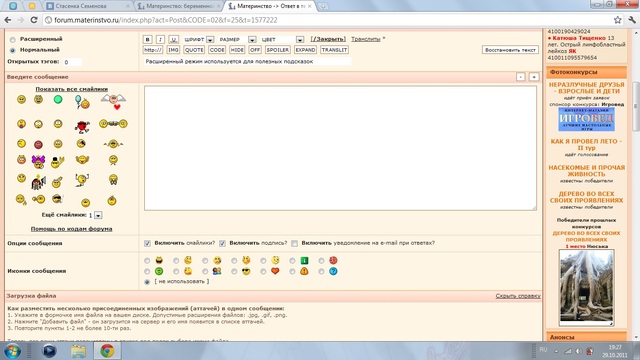This screenshot has height=360, width=640.
Task: Click the Bold B formatting button
Action: [x=147, y=39]
